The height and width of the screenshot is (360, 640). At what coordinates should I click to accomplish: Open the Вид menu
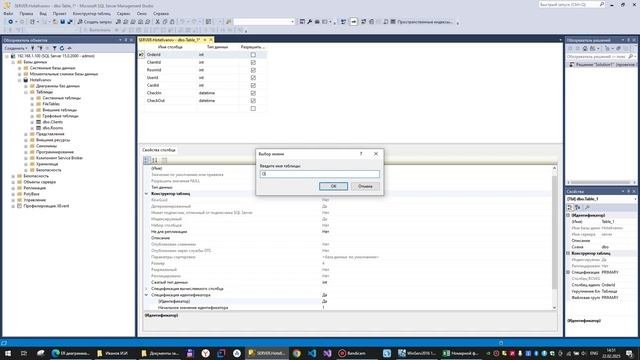43,13
